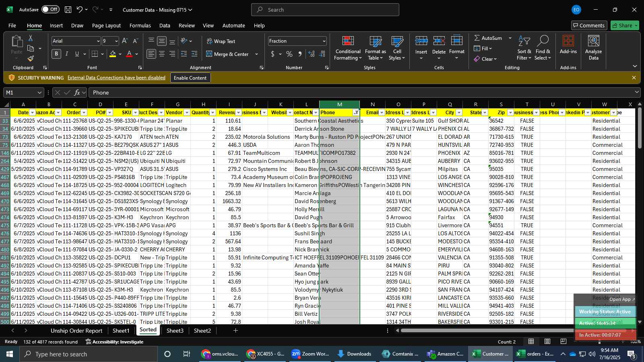The image size is (644, 362).
Task: Toggle Middle Align vertical alignment
Action: click(x=162, y=41)
